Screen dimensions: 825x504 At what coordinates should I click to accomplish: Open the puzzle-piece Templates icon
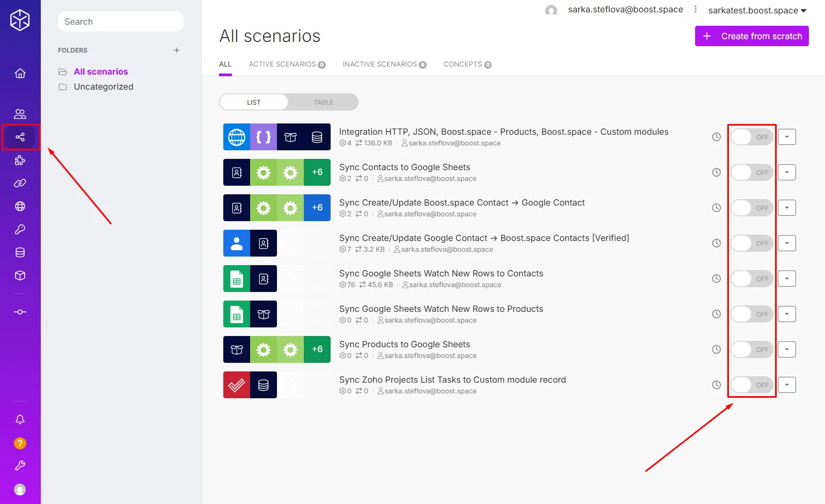tap(20, 160)
